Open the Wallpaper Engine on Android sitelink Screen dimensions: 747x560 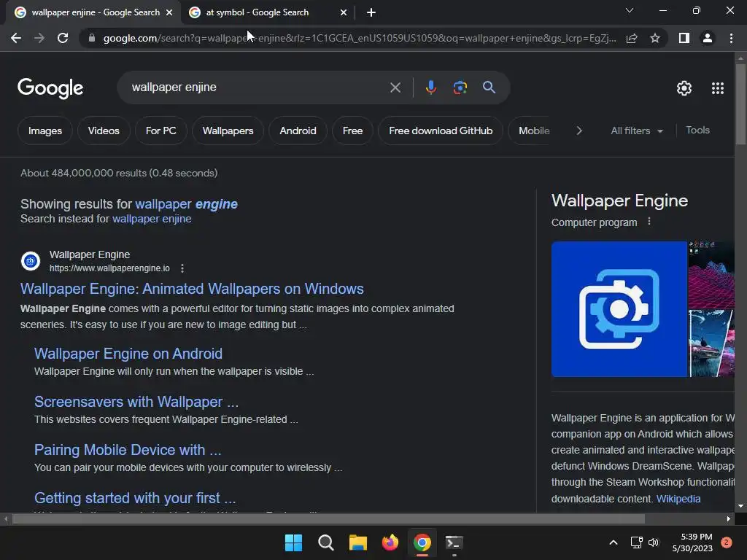click(128, 354)
